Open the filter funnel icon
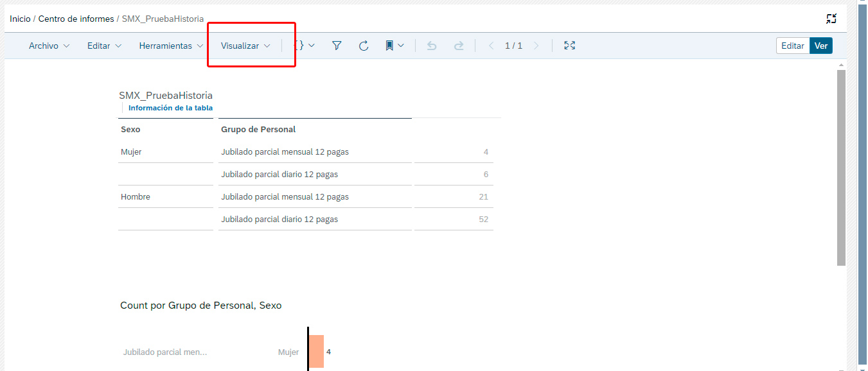 click(337, 46)
